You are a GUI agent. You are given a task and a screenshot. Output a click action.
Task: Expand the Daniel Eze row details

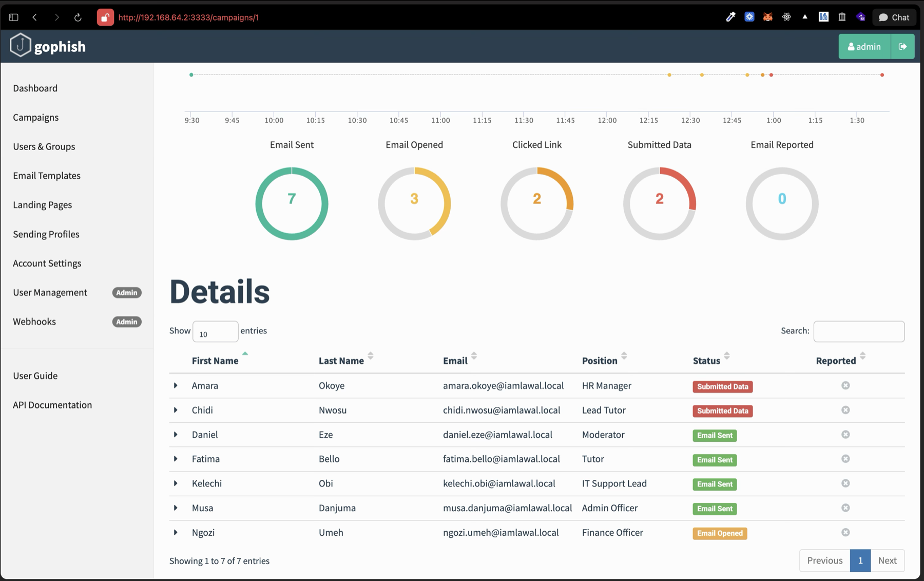(176, 435)
